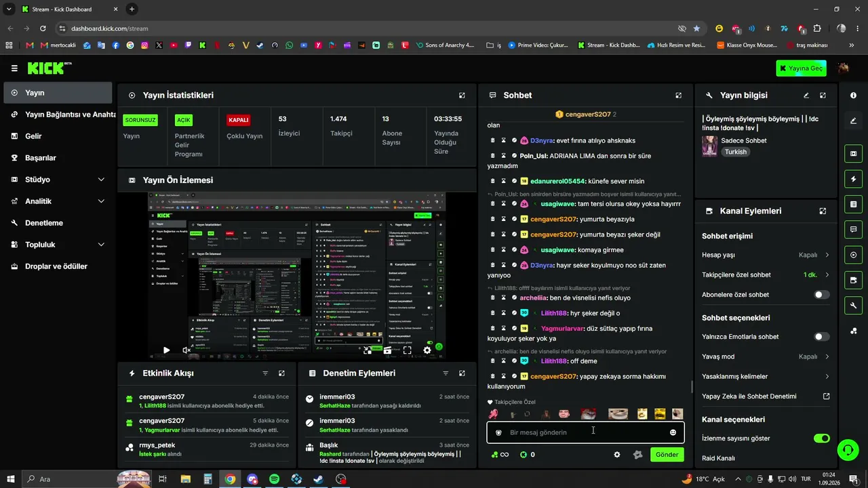
Task: Open external link for Yapay Zeka ile Sohbet Denetimi
Action: [826, 396]
